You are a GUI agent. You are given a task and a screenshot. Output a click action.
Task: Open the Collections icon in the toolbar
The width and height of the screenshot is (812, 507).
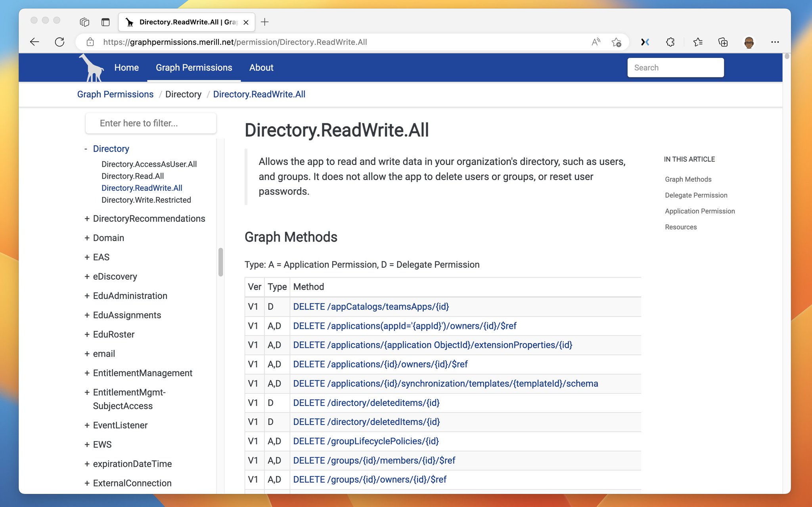(723, 42)
